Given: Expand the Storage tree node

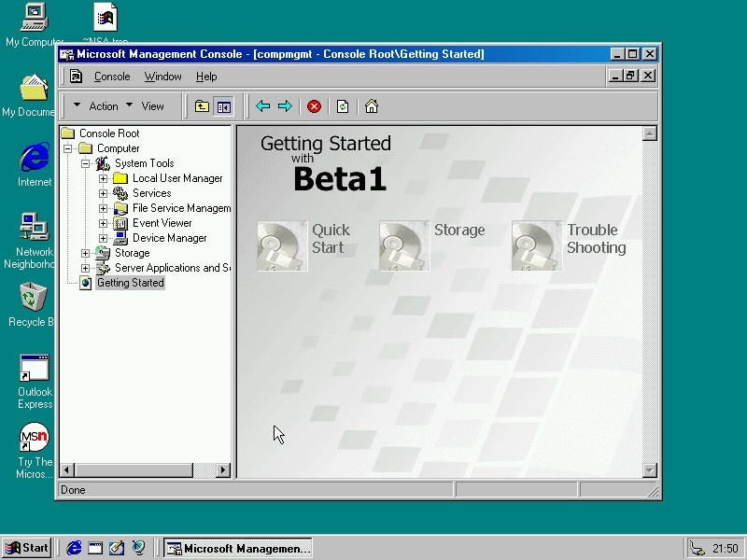Looking at the screenshot, I should pyautogui.click(x=86, y=253).
